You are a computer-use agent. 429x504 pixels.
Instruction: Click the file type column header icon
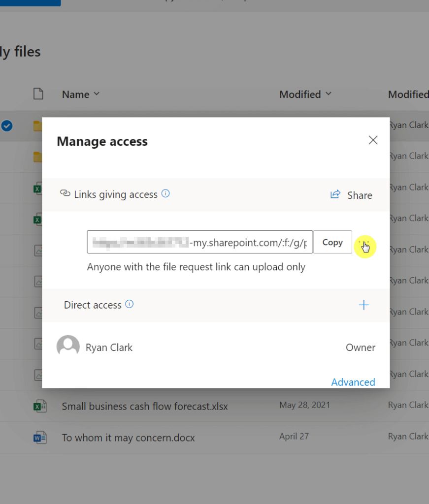pyautogui.click(x=38, y=94)
